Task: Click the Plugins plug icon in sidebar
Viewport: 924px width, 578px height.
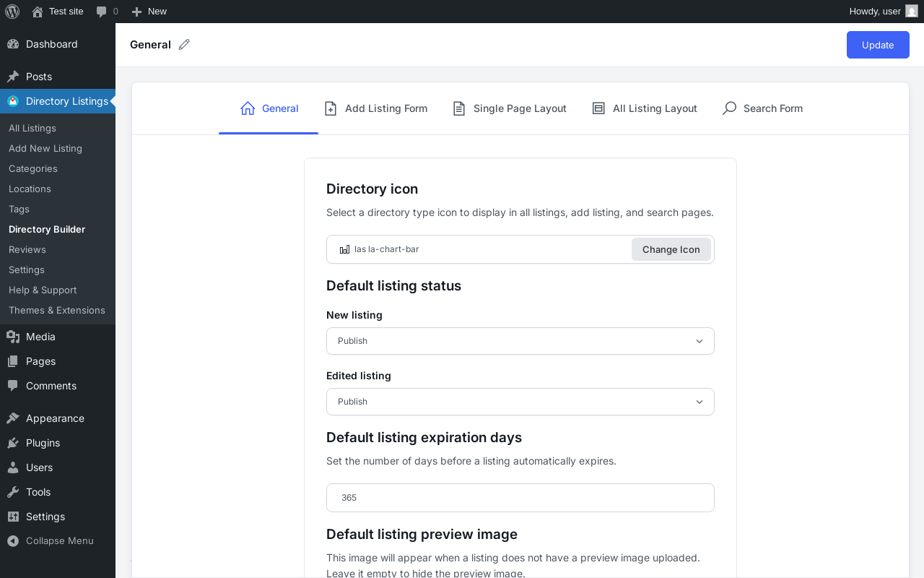Action: point(13,443)
